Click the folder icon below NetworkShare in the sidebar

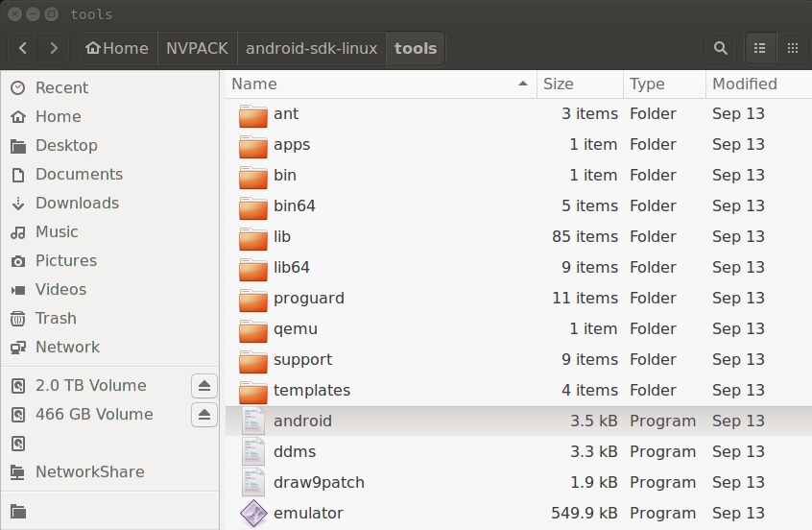[18, 512]
